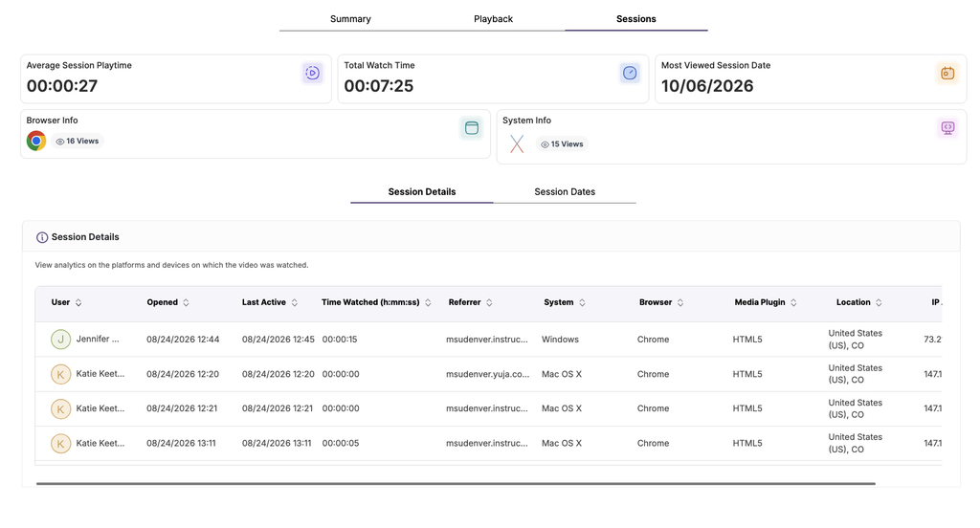Viewport: 980px width, 528px height.
Task: Sort table by Referrer column
Action: coord(489,302)
